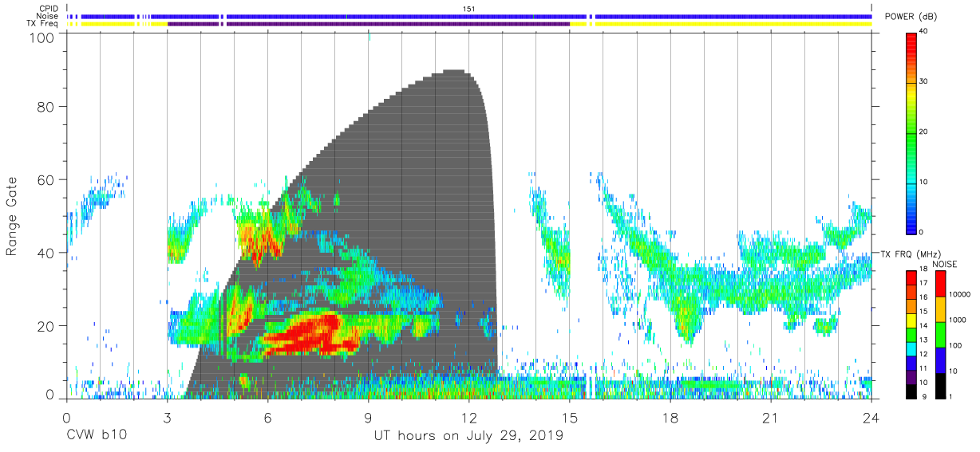This screenshot has height=452, width=980.
Task: Click y-axis tick label '100'
Action: 43,37
